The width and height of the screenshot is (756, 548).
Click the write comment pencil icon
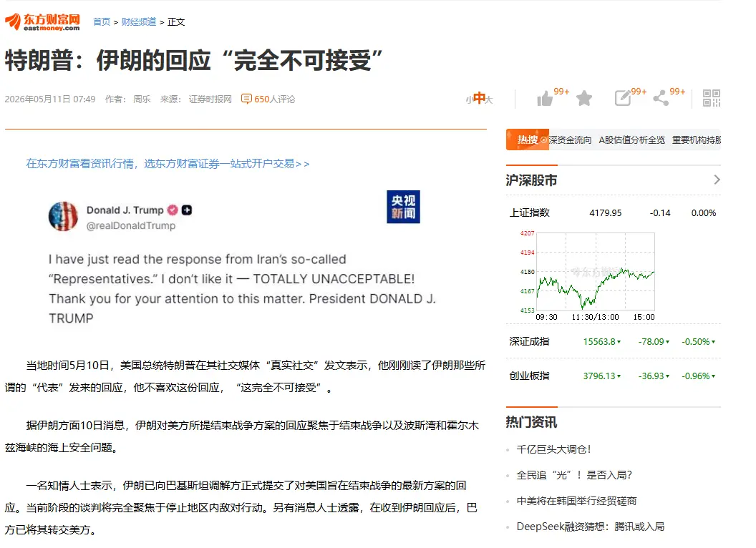click(622, 98)
